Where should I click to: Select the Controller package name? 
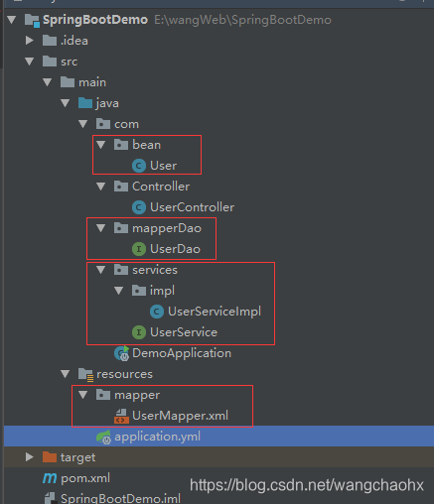(161, 187)
